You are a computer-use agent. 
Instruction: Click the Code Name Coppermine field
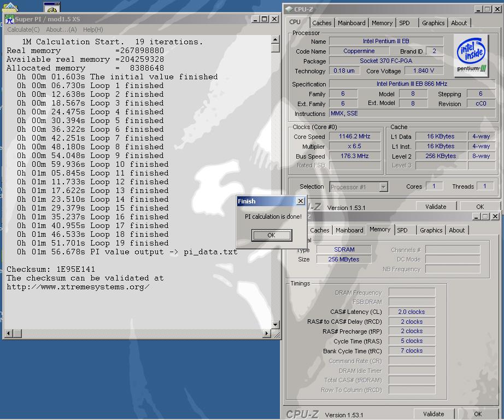359,51
